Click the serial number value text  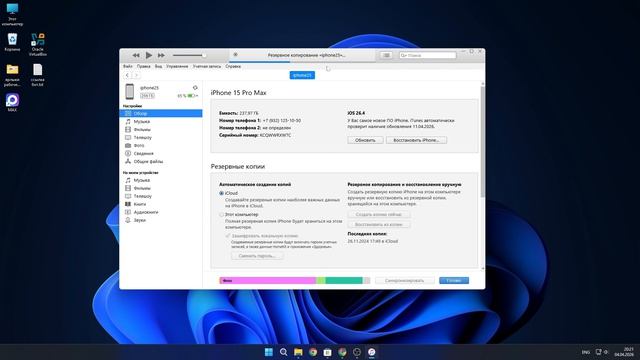tap(275, 135)
